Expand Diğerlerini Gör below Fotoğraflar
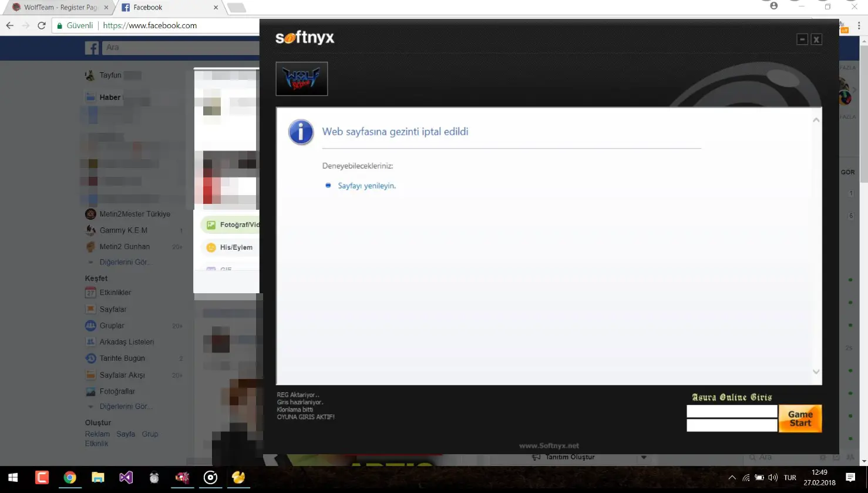868x493 pixels. [x=126, y=407]
